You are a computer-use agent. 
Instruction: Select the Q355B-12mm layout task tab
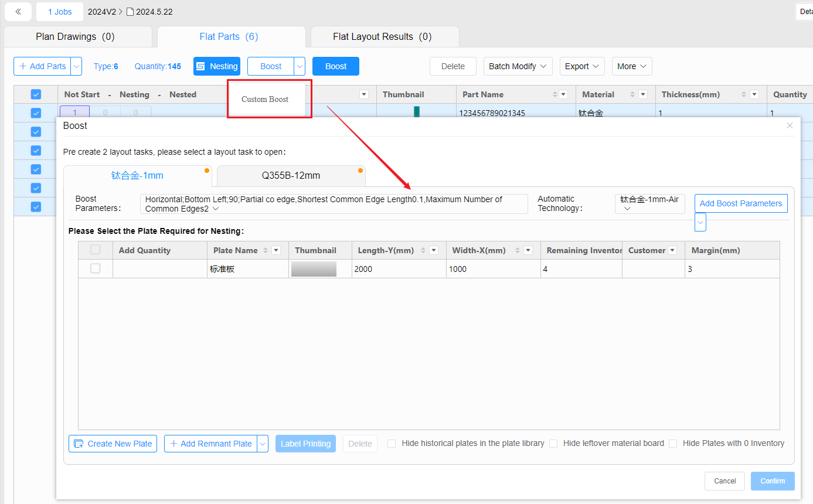coord(291,175)
